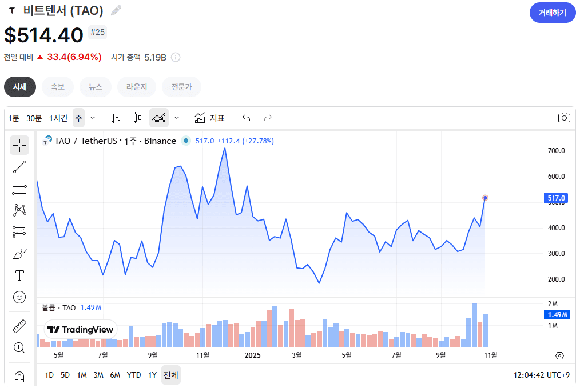Open market cap info icon
The image size is (580, 392).
[176, 57]
